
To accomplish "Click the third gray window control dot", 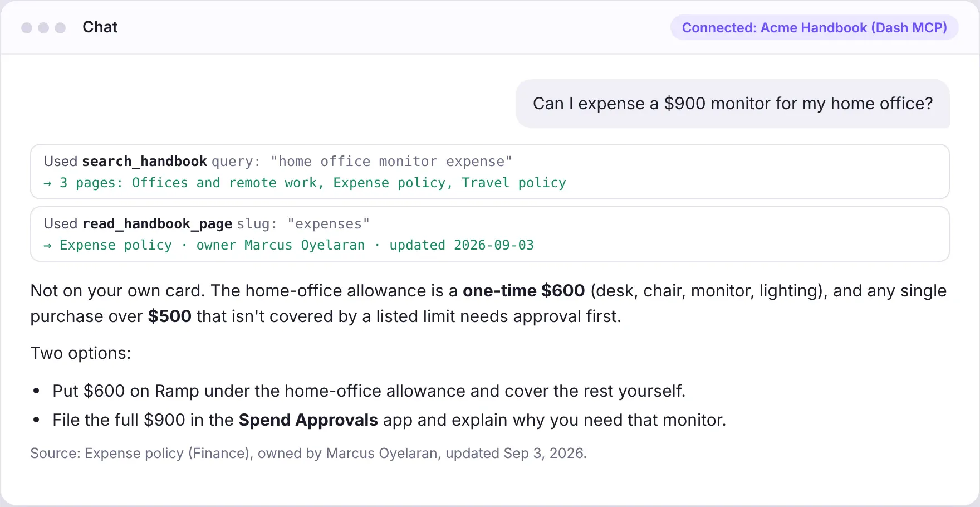I will point(60,28).
